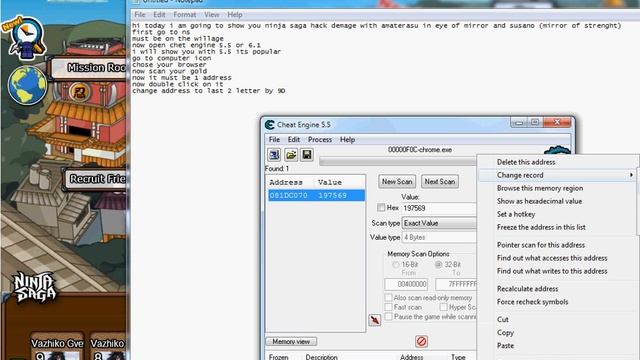
Task: Open the Cheat Engine process list computer icon
Action: tap(274, 155)
